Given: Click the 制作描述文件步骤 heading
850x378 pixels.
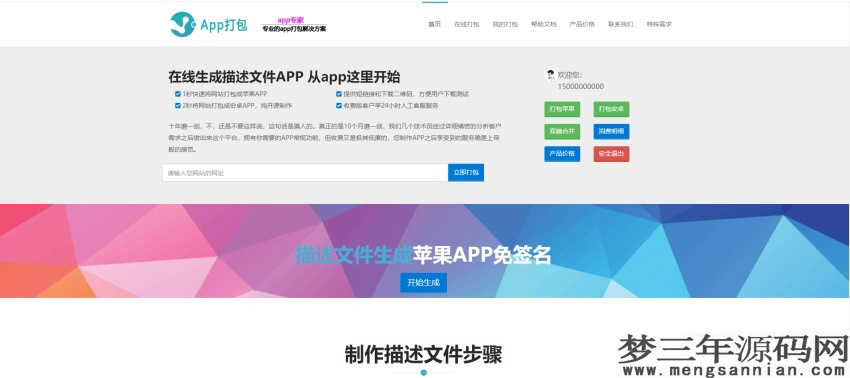Looking at the screenshot, I should [x=423, y=354].
